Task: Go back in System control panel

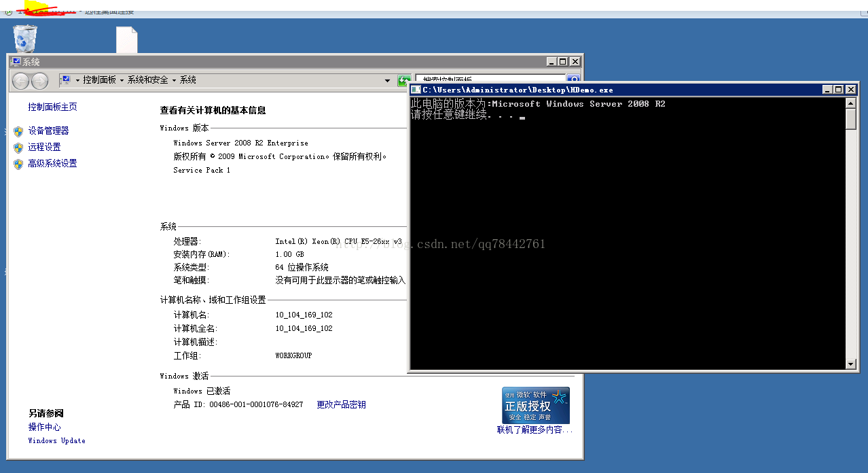Action: (21, 81)
